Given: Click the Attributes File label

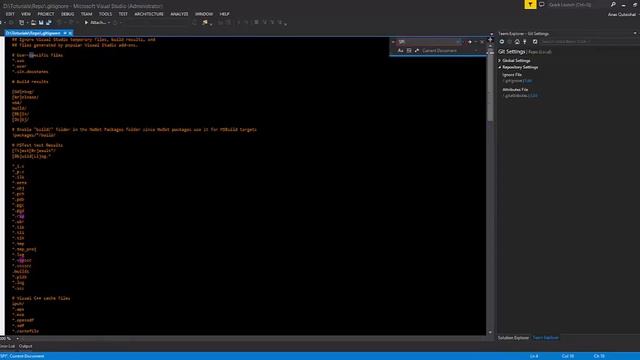Looking at the screenshot, I should coord(515,89).
